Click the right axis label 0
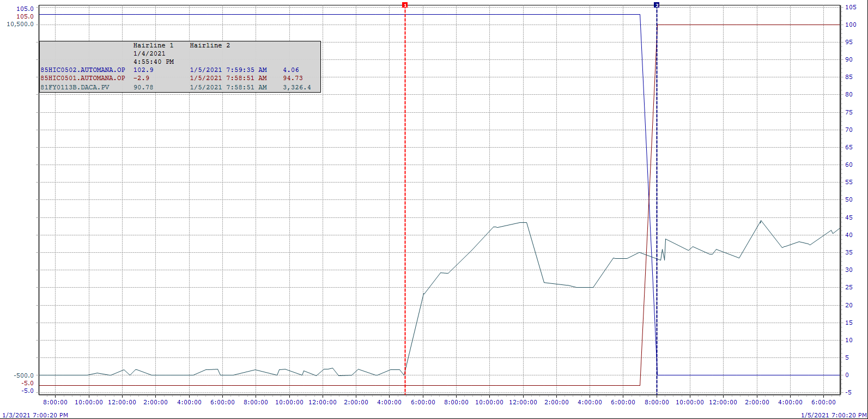Viewport: 868px width, 419px height. (x=847, y=375)
